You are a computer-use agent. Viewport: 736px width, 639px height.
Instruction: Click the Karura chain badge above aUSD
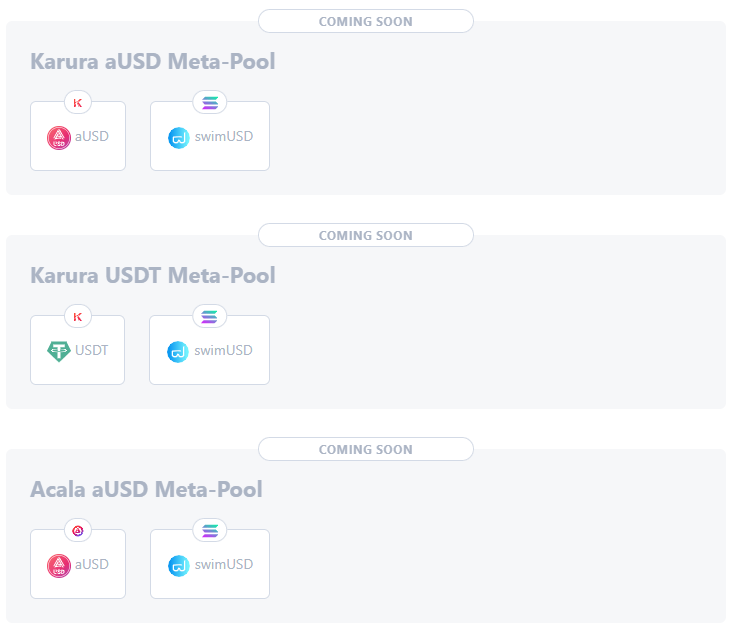click(x=78, y=102)
